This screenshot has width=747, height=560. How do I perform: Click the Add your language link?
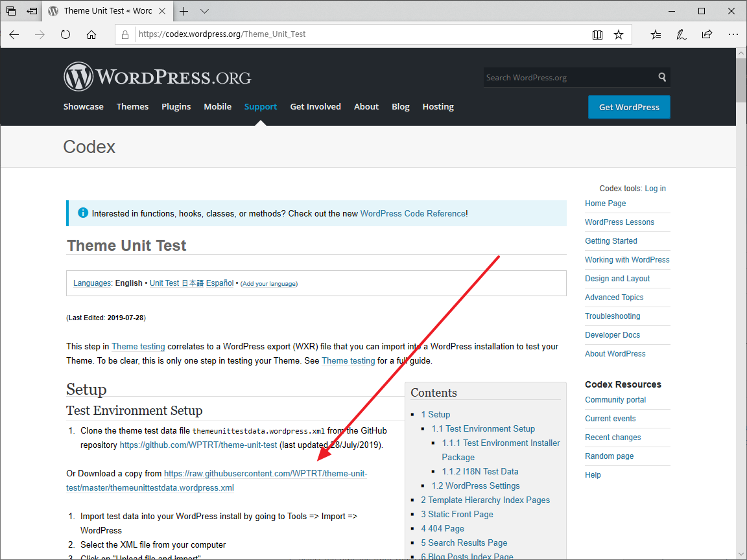point(269,284)
